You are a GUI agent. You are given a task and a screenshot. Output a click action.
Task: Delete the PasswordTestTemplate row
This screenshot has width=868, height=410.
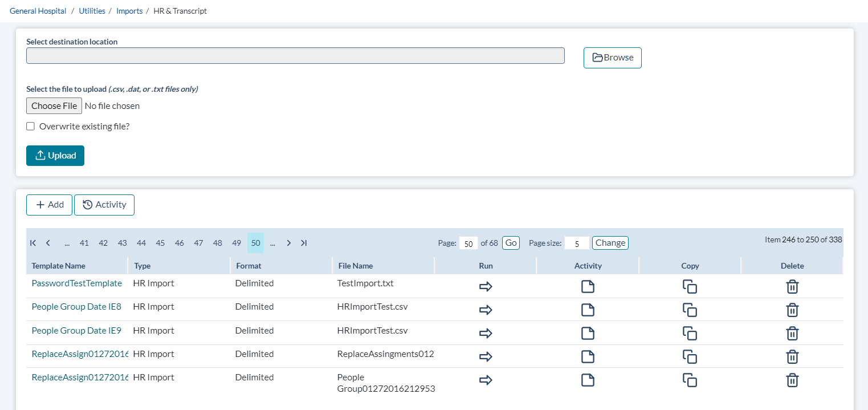click(792, 286)
